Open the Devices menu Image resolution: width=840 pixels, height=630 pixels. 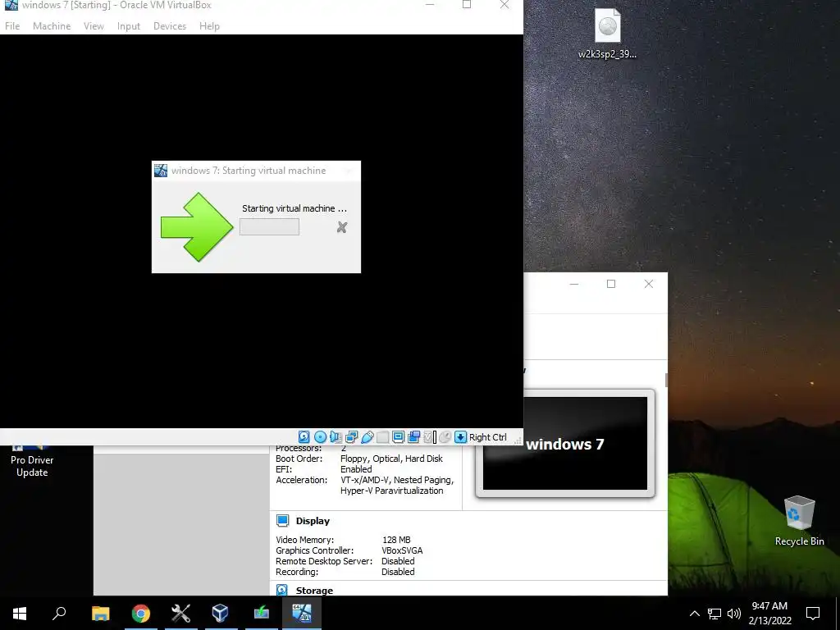click(170, 25)
